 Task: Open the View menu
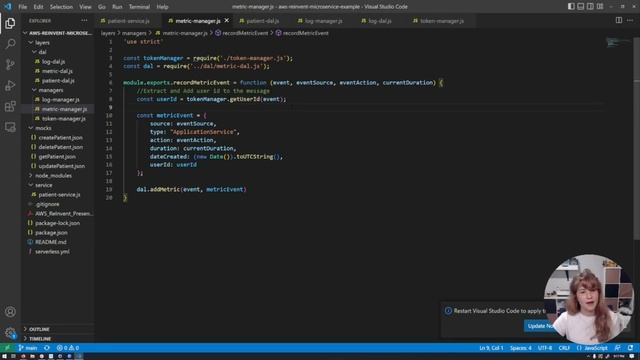coord(85,7)
